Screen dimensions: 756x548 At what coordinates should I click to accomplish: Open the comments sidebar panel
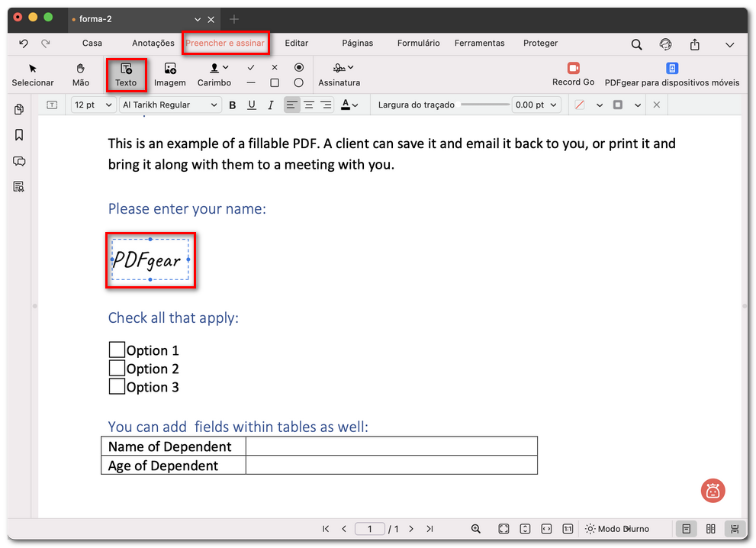coord(19,161)
